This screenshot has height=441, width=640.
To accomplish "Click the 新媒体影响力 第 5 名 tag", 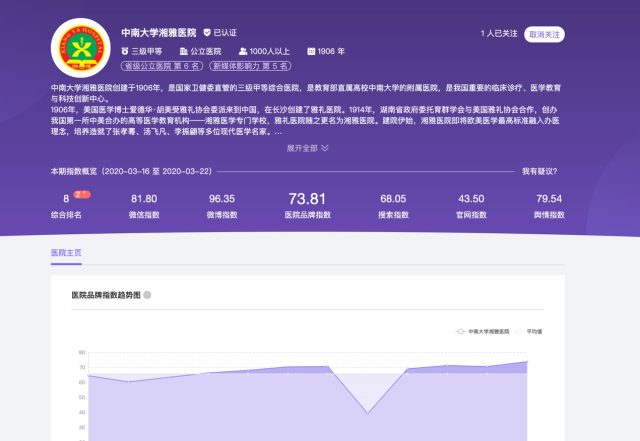I will click(x=250, y=66).
